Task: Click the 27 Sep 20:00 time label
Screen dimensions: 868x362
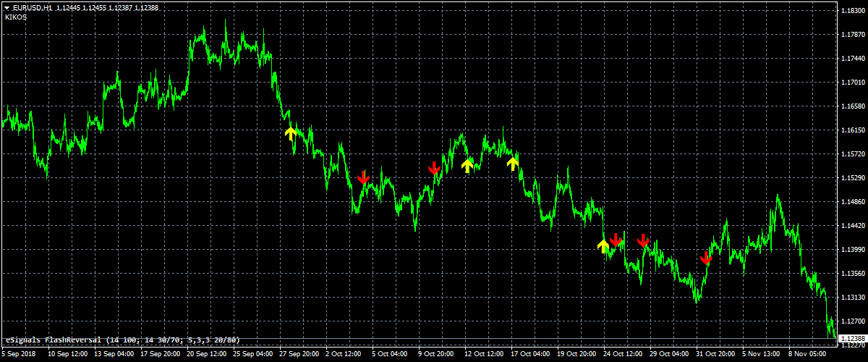Action: 299,355
